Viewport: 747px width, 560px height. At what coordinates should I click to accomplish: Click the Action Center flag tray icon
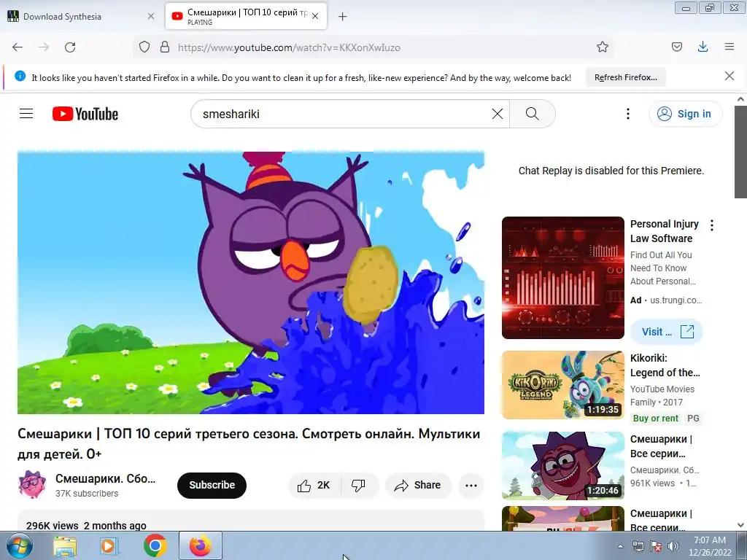pyautogui.click(x=656, y=546)
